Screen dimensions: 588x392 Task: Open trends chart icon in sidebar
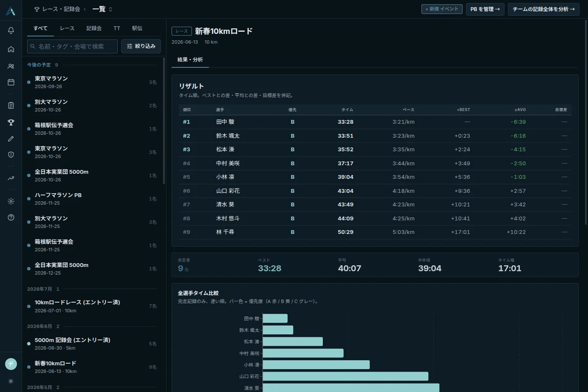click(x=11, y=178)
